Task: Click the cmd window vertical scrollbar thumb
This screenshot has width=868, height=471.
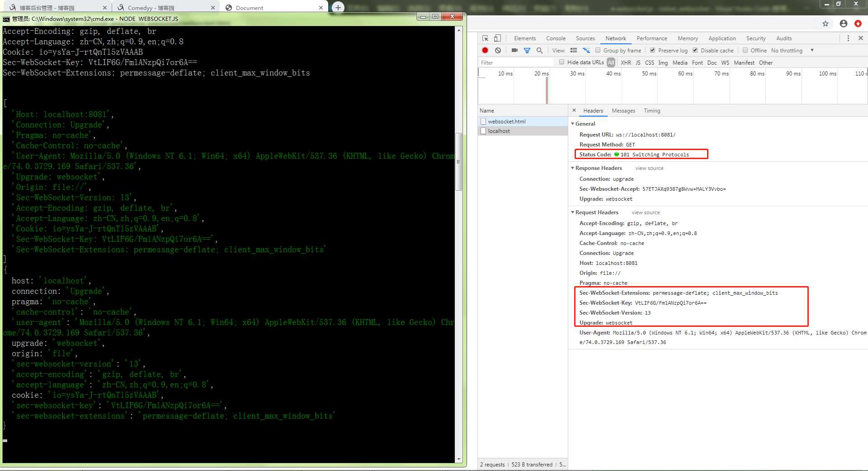Action: 458,161
